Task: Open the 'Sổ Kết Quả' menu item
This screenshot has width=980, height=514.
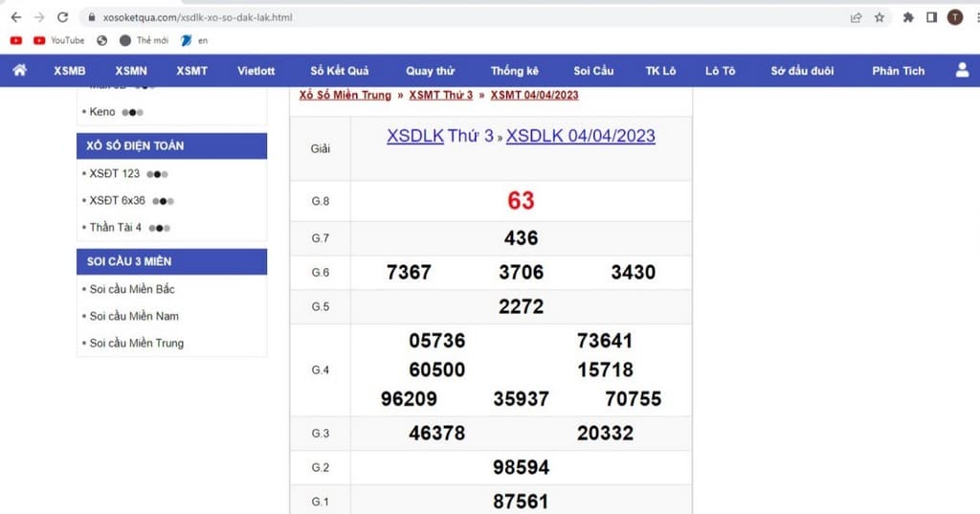Action: click(340, 71)
